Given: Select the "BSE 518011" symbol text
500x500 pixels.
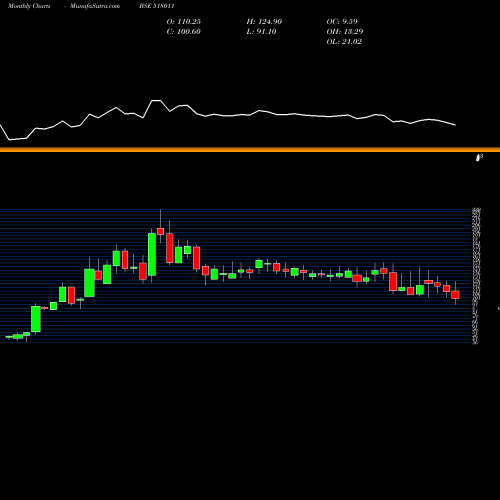Looking at the screenshot, I should 157,6.
